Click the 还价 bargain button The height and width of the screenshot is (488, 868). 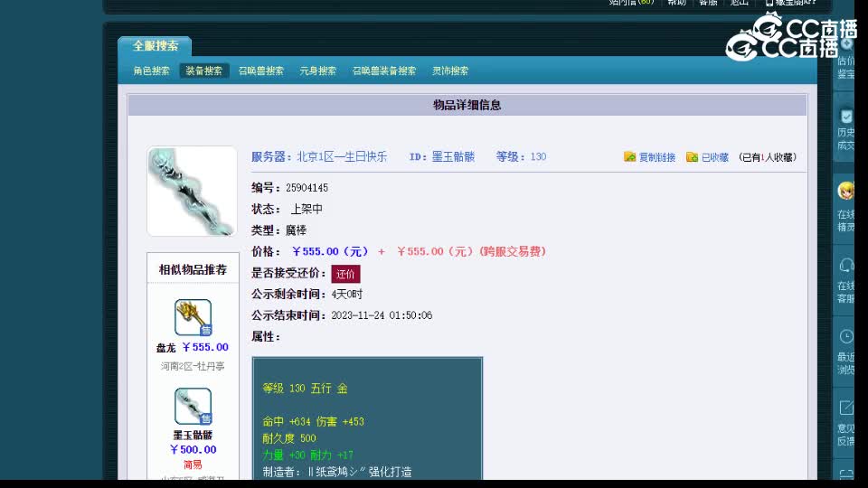345,274
